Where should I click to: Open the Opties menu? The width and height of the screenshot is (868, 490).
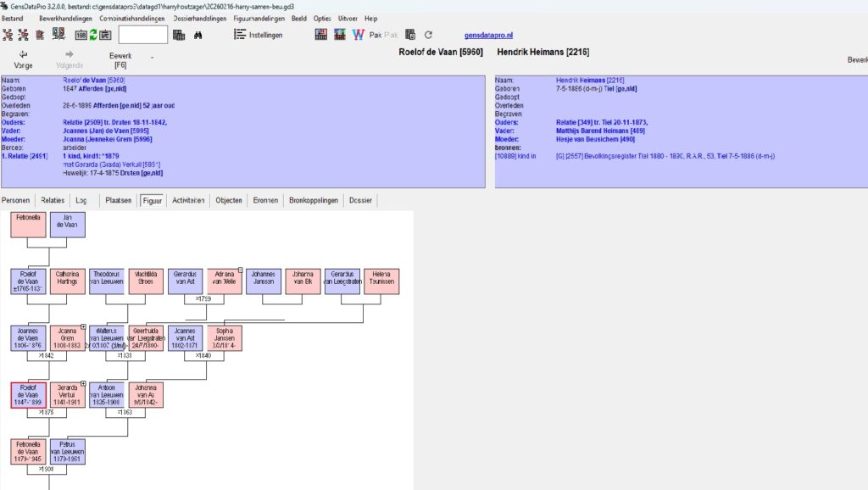coord(322,19)
